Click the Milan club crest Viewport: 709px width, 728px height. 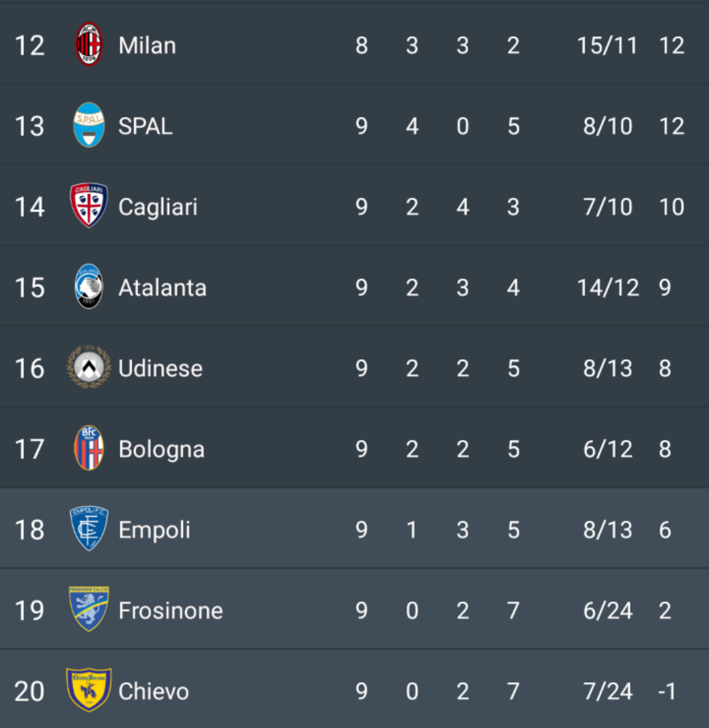(89, 45)
